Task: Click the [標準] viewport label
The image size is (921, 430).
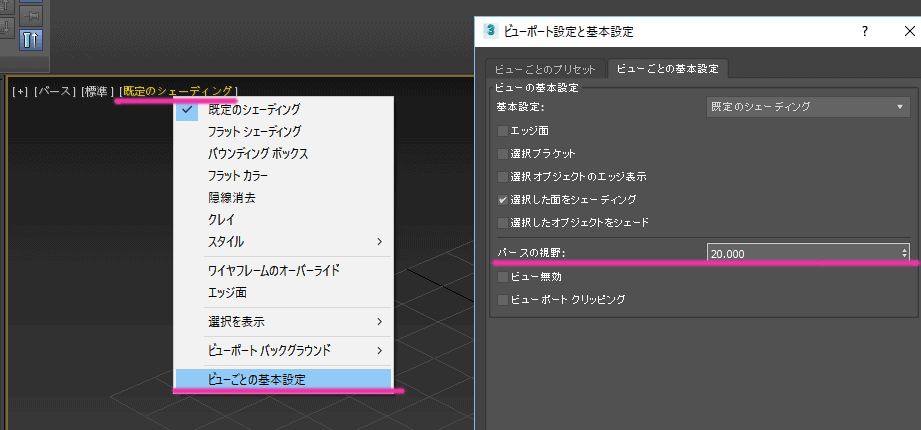Action: 98,91
